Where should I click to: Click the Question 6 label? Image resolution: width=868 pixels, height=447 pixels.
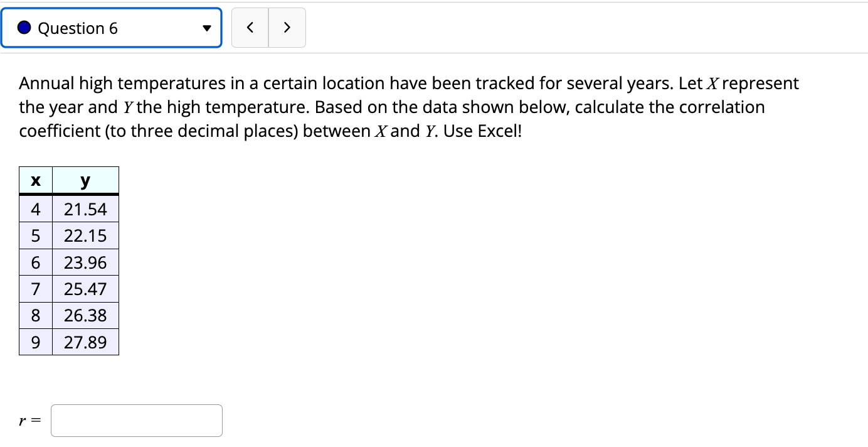point(78,28)
